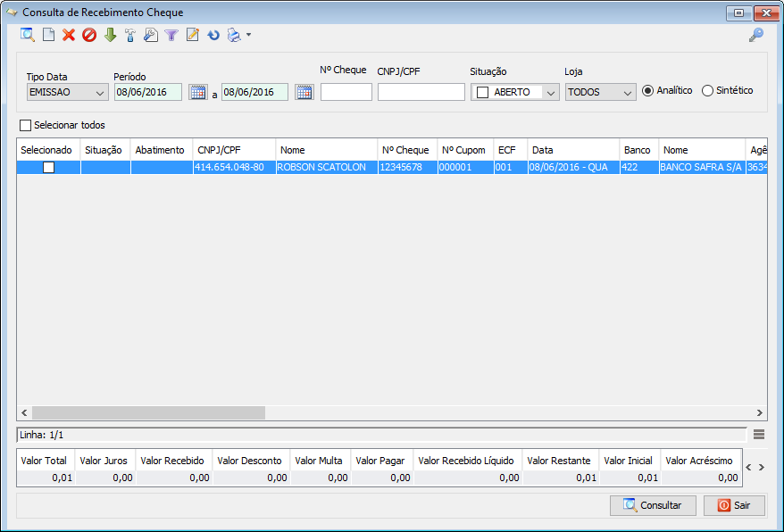Open the calendar picker for the end date
The image size is (784, 532).
[x=304, y=92]
